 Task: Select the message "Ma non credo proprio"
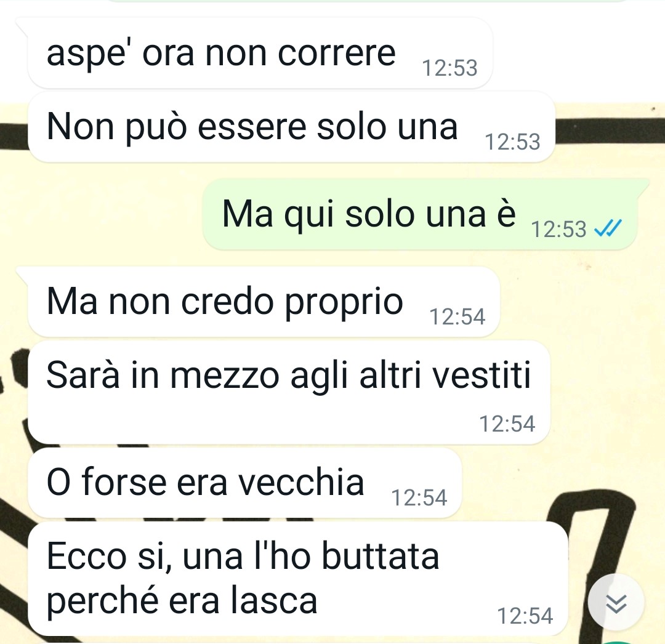pyautogui.click(x=264, y=302)
